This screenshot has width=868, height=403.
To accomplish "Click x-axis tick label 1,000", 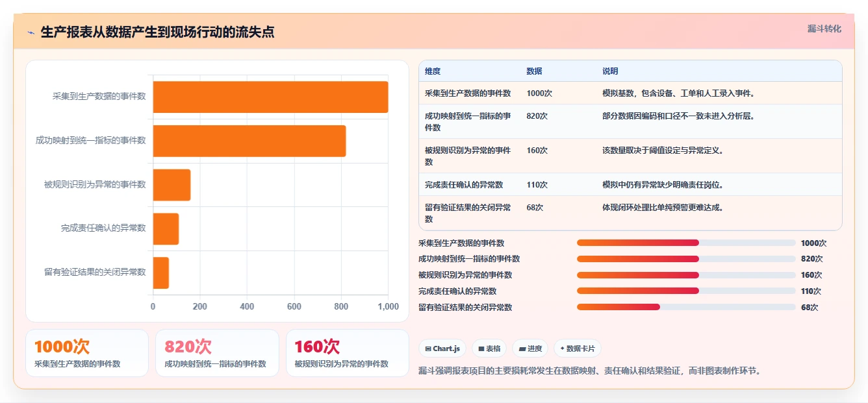I will point(388,306).
